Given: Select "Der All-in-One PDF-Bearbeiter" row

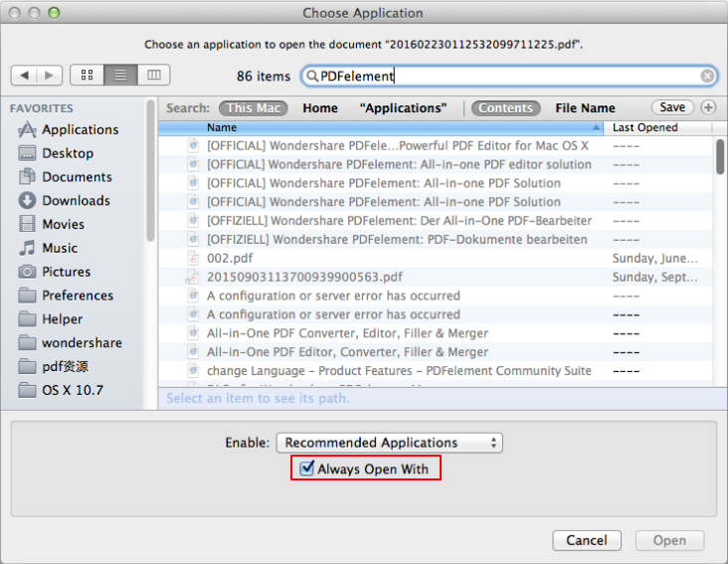Looking at the screenshot, I should pos(435,221).
